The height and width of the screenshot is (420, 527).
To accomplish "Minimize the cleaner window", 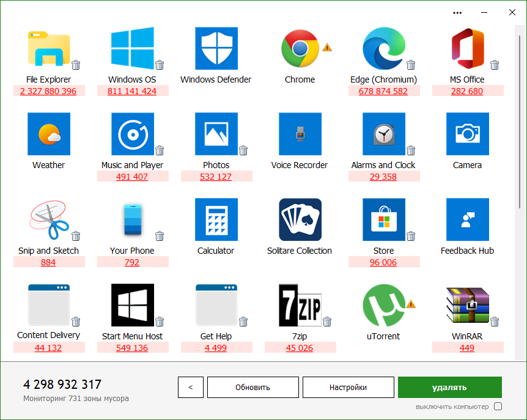I will coord(484,13).
